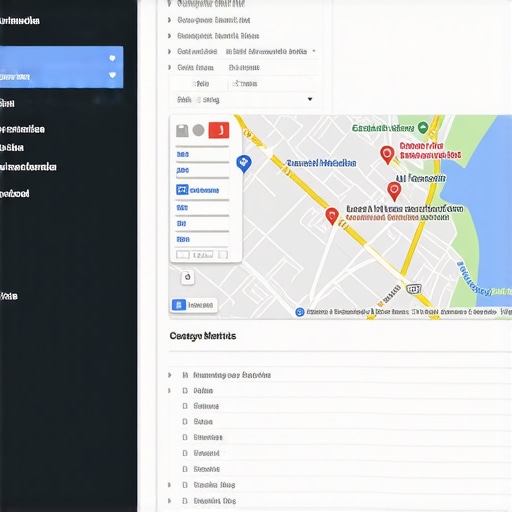Click the rotate button just below the map panel
Viewport: 512px width, 512px height.
coord(188,277)
